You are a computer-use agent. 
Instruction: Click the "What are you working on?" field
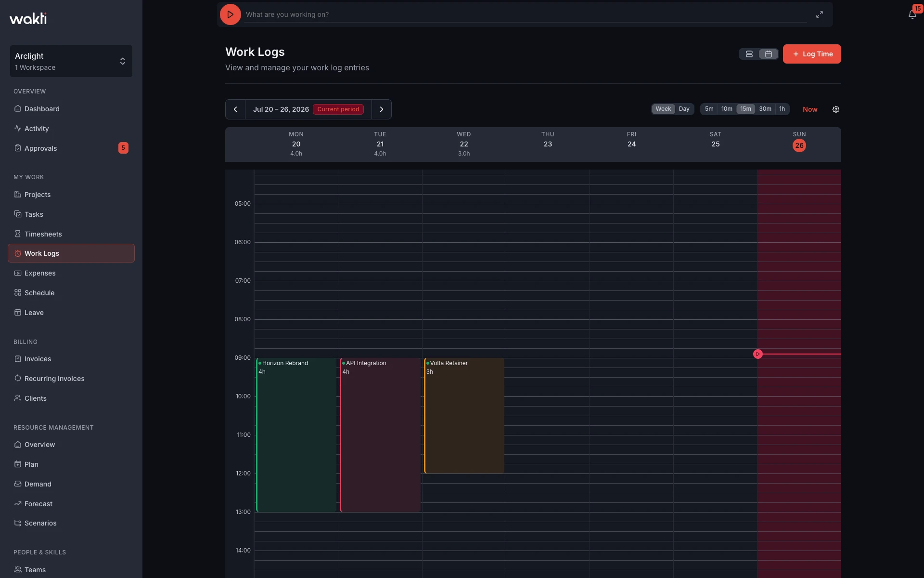526,14
